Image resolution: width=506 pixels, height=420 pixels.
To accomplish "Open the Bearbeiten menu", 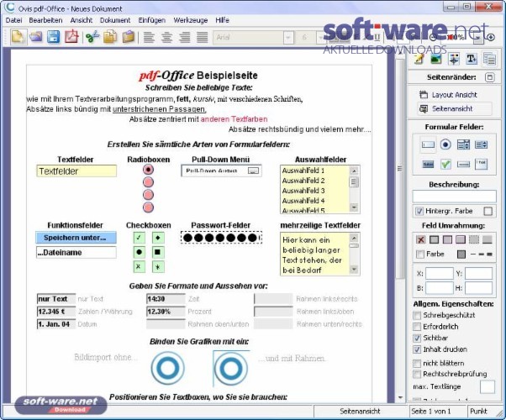I will click(45, 20).
